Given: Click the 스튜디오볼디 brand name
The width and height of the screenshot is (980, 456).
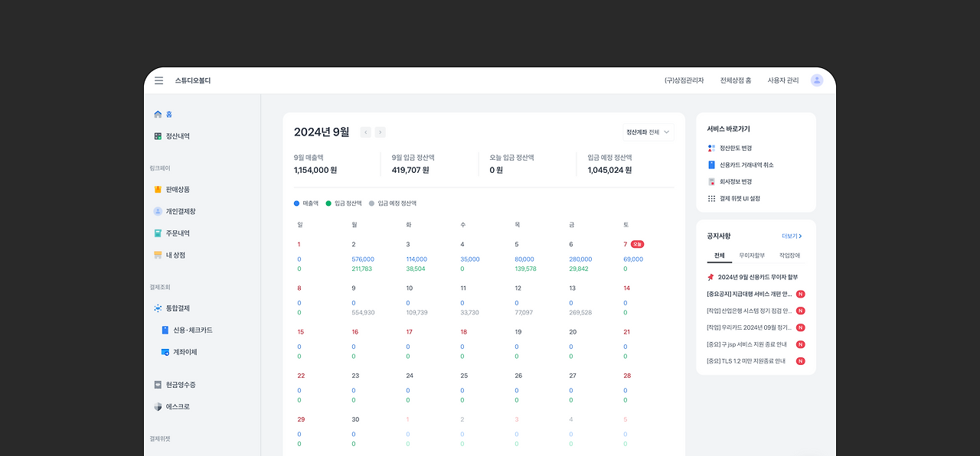Looking at the screenshot, I should [193, 80].
